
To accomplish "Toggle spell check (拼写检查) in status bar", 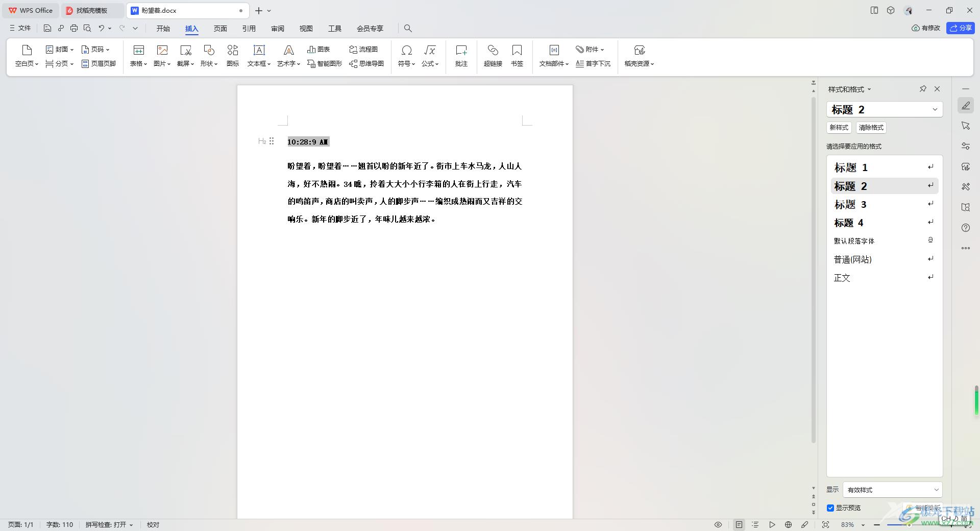I will (x=109, y=525).
